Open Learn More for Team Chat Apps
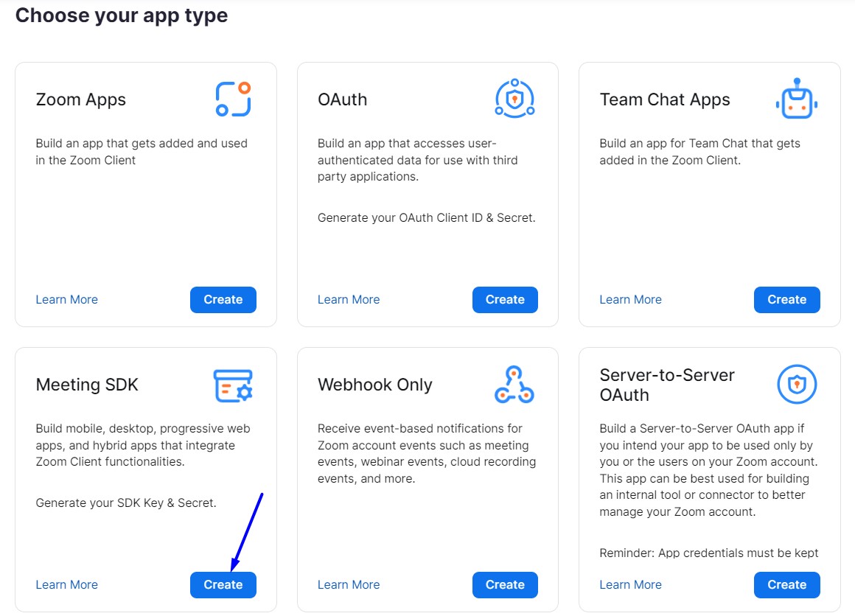The image size is (855, 616). pyautogui.click(x=630, y=299)
